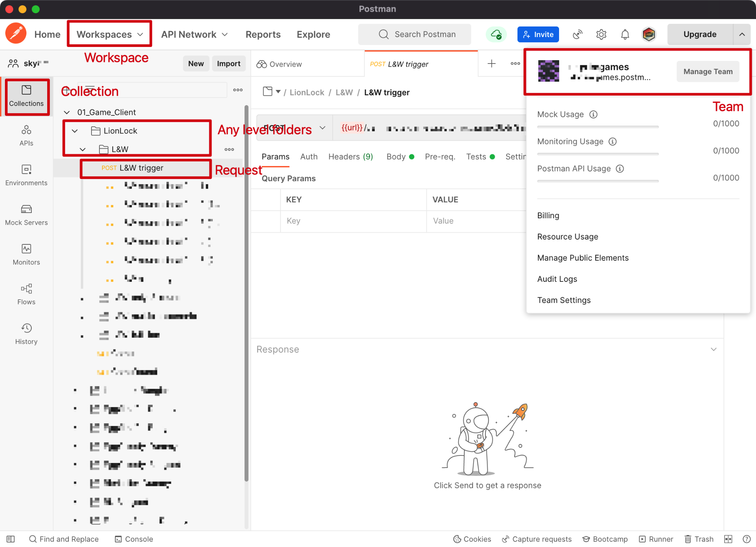The width and height of the screenshot is (756, 547).
Task: Click the query param Value field
Action: [x=476, y=221]
